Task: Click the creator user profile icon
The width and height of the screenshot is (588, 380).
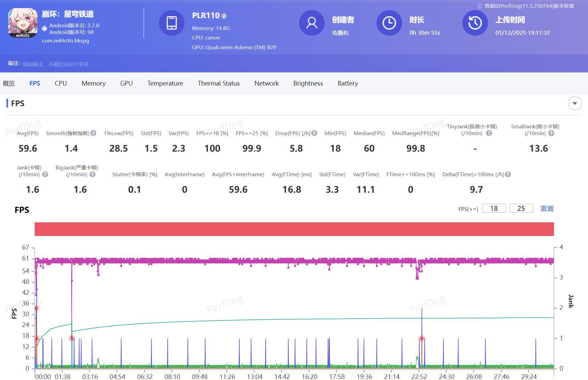Action: pyautogui.click(x=312, y=23)
